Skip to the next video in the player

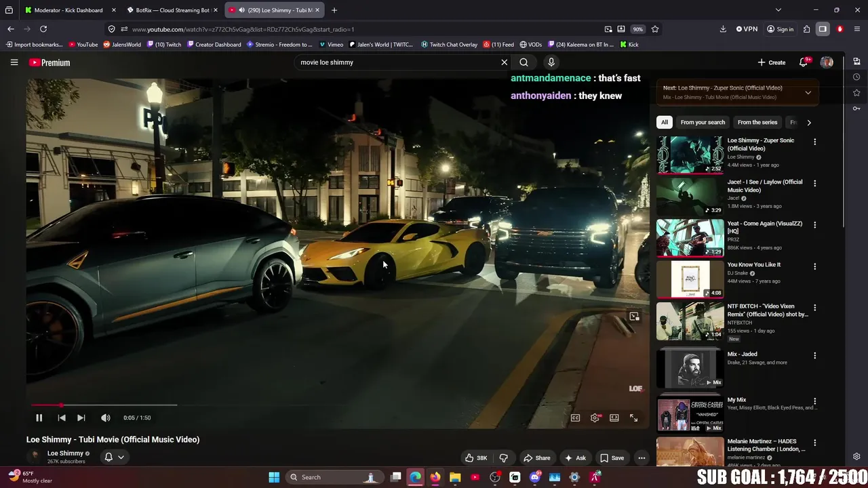[81, 418]
